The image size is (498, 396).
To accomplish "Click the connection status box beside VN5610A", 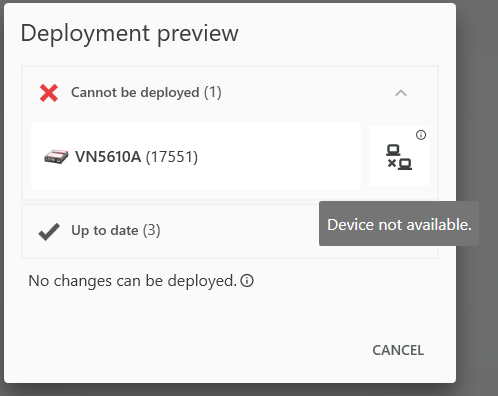I will click(x=399, y=156).
